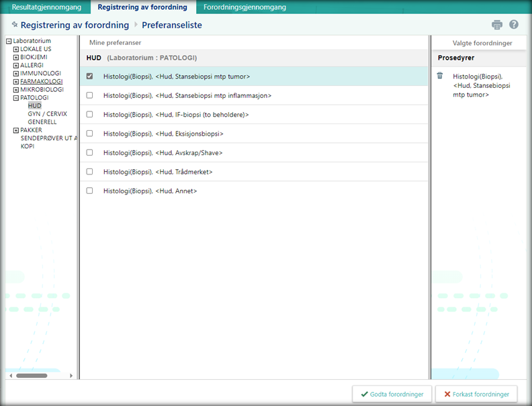Image resolution: width=532 pixels, height=406 pixels.
Task: Expand the PAKKER tree node
Action: (x=16, y=130)
